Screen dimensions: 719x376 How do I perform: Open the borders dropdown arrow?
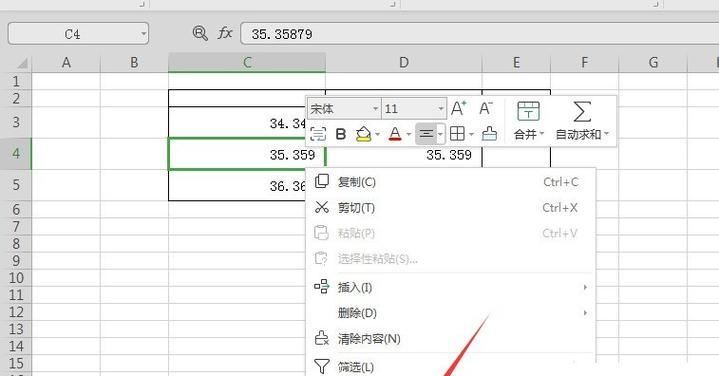click(471, 134)
